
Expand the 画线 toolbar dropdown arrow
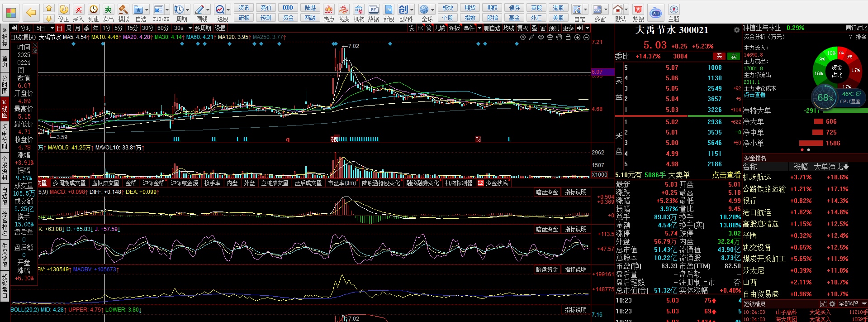click(208, 10)
